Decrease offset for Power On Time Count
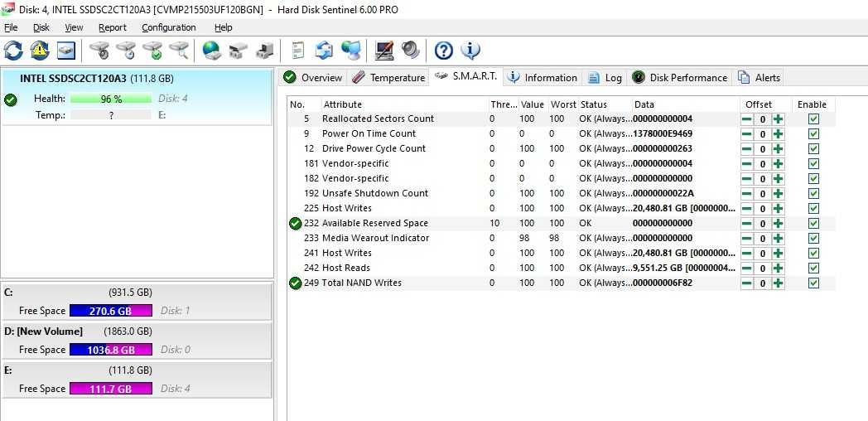 (x=747, y=134)
